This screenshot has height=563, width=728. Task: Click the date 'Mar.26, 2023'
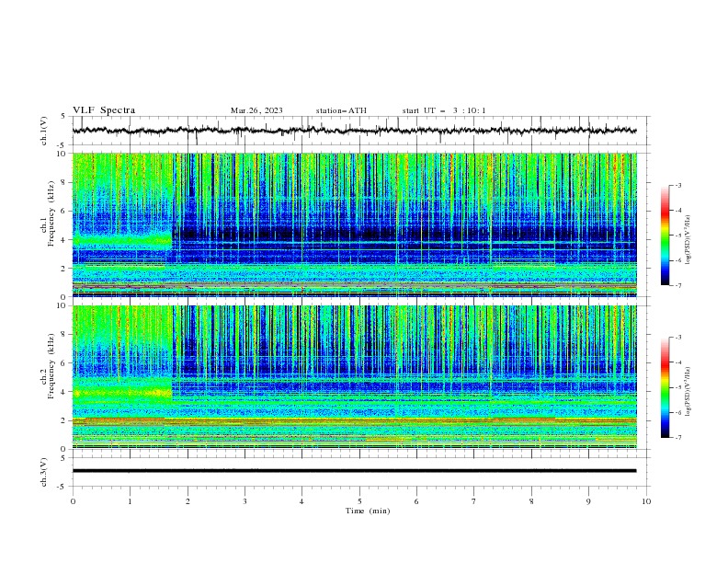tap(256, 110)
